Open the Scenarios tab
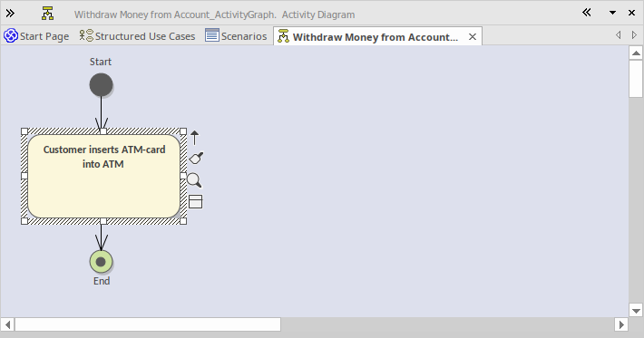The height and width of the screenshot is (338, 644). tap(236, 36)
